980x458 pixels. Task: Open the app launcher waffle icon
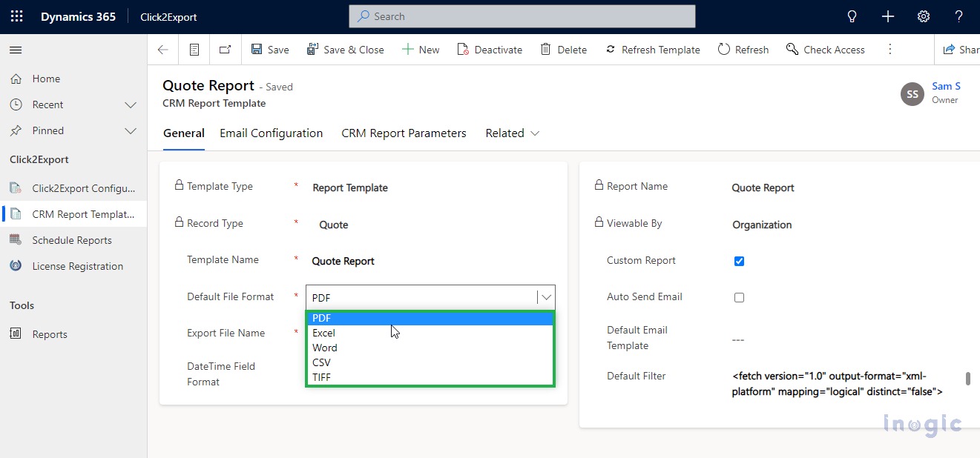[16, 16]
